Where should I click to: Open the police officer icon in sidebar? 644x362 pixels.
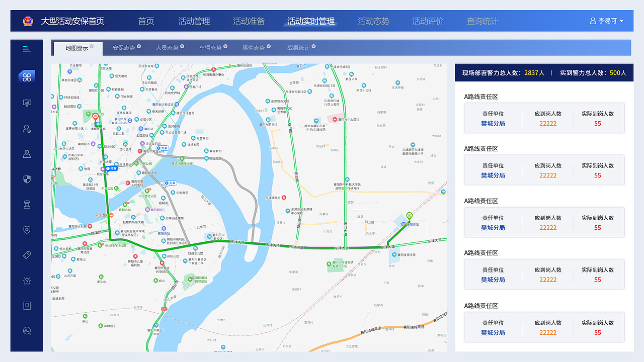coord(26,204)
